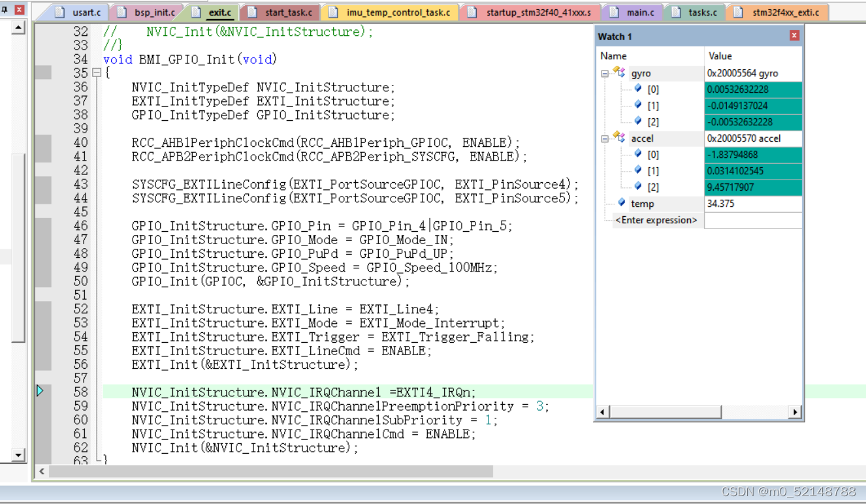The image size is (866, 504).
Task: Select gyro [2] value -0.00532632228
Action: click(x=753, y=122)
